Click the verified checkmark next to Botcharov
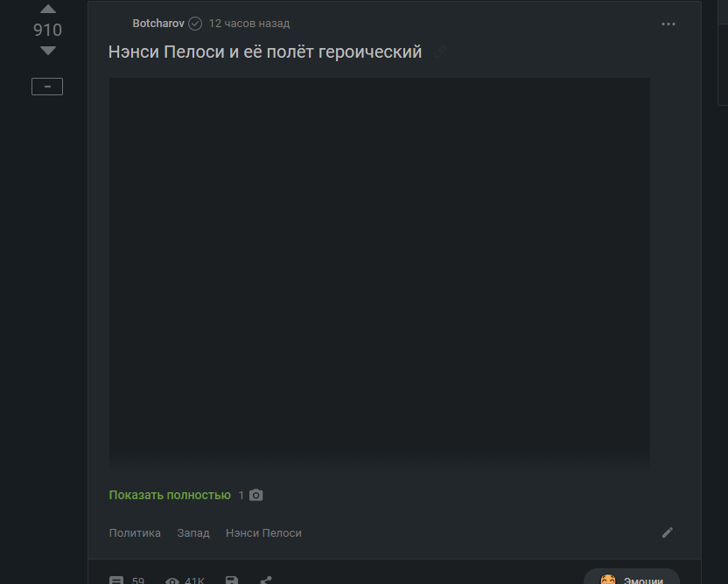728x584 pixels. coord(195,24)
